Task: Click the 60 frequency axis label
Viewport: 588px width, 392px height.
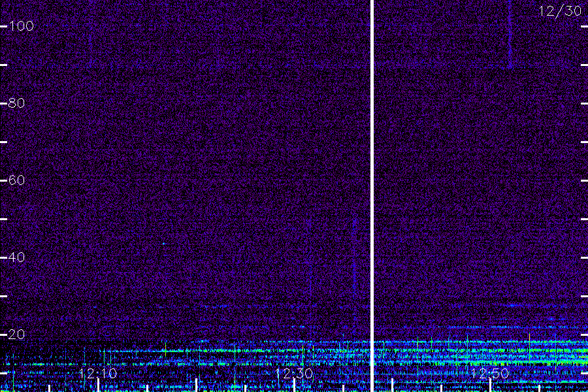Action: pos(16,180)
